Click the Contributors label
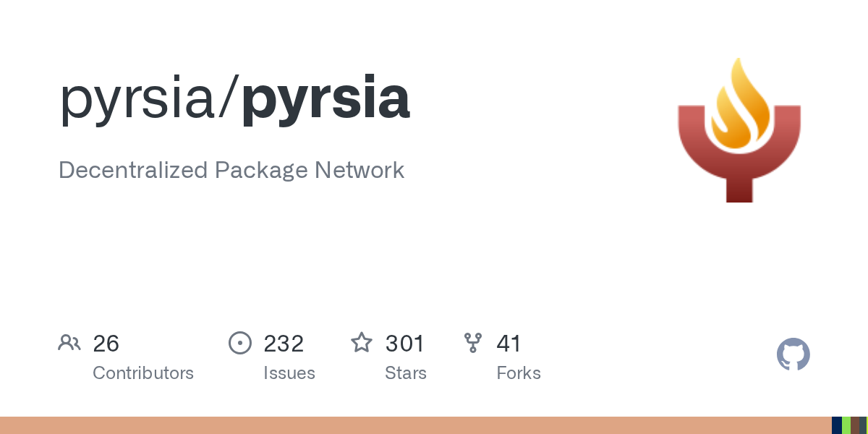This screenshot has width=868, height=434. pyautogui.click(x=143, y=373)
